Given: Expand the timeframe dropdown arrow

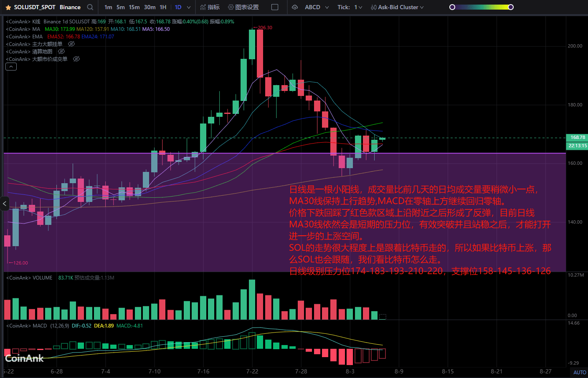Looking at the screenshot, I should point(189,8).
